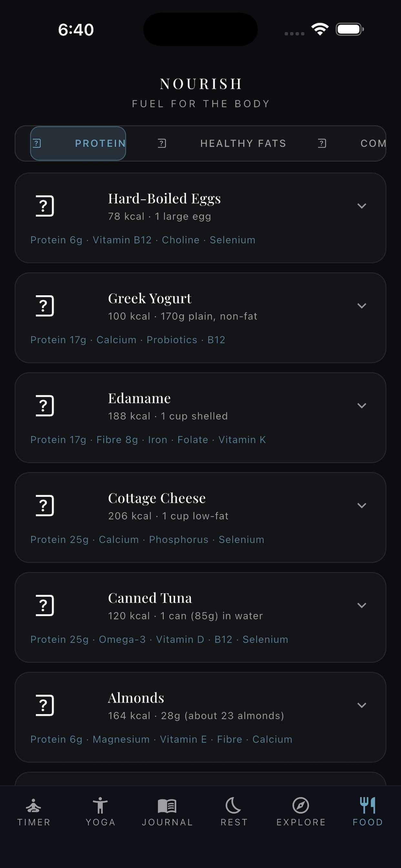This screenshot has height=868, width=401.
Task: Tap the Food fork and knife icon
Action: [x=368, y=806]
